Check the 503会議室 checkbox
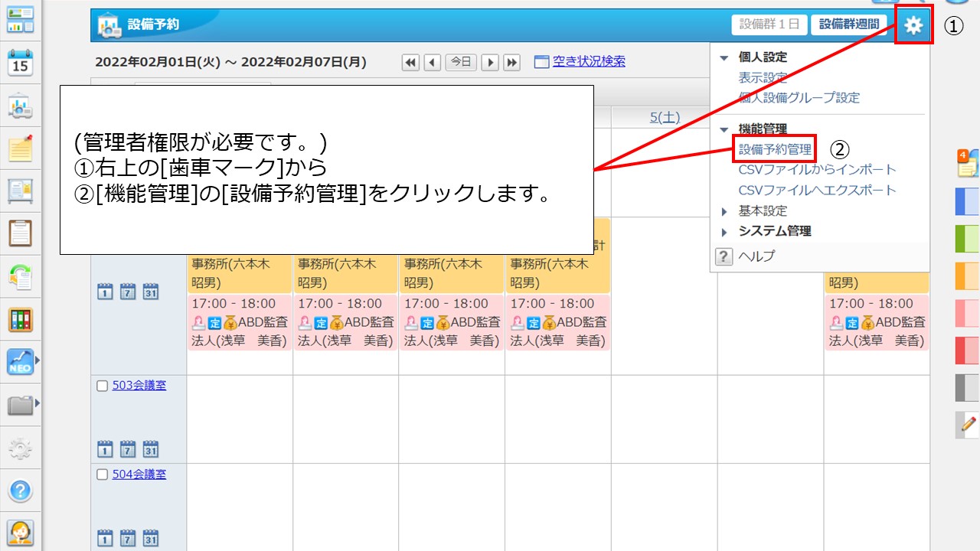980x551 pixels. [102, 386]
